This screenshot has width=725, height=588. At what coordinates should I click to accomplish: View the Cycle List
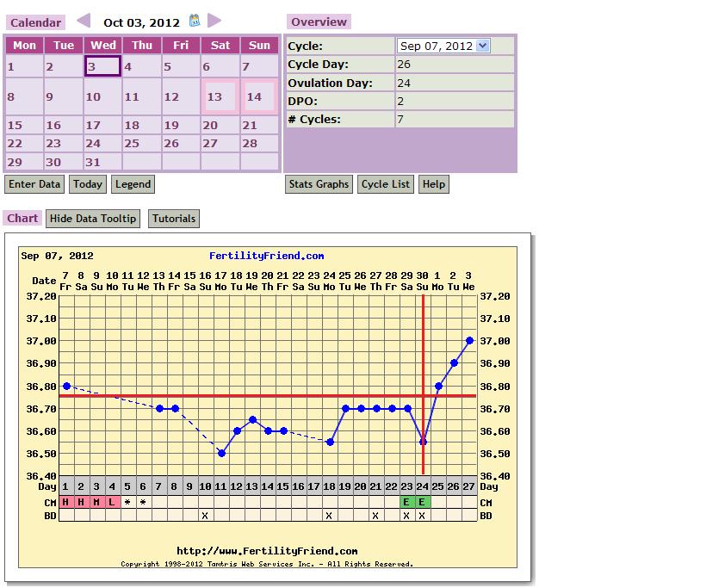386,184
